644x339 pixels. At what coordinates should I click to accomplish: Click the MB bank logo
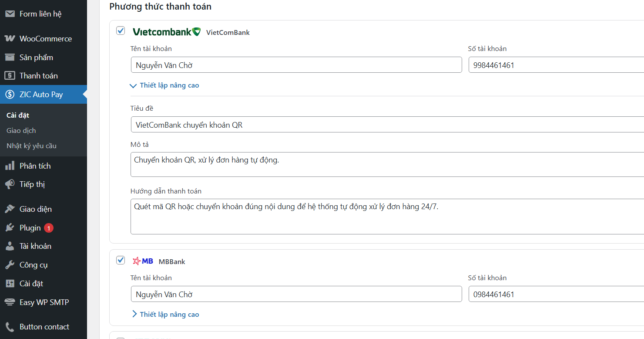tap(143, 261)
